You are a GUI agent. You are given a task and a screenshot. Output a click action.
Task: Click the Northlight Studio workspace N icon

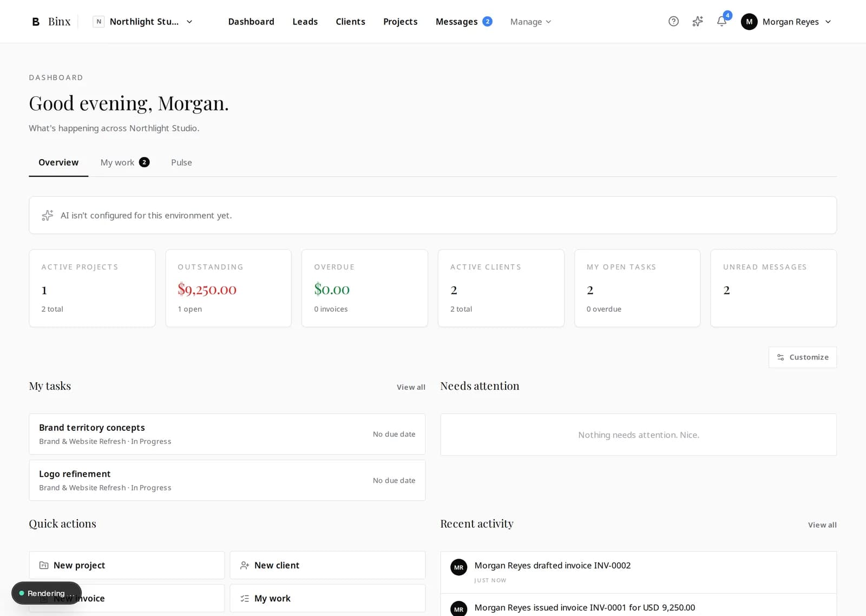(x=99, y=22)
